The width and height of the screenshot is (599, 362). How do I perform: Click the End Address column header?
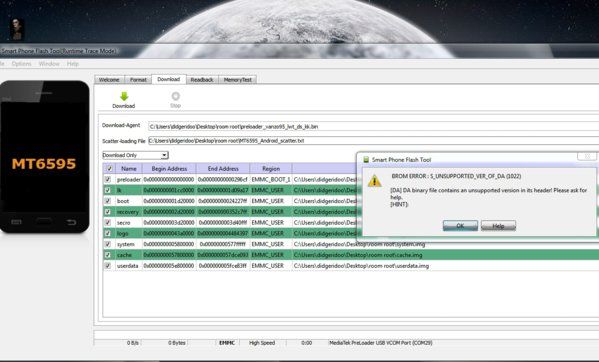[223, 168]
